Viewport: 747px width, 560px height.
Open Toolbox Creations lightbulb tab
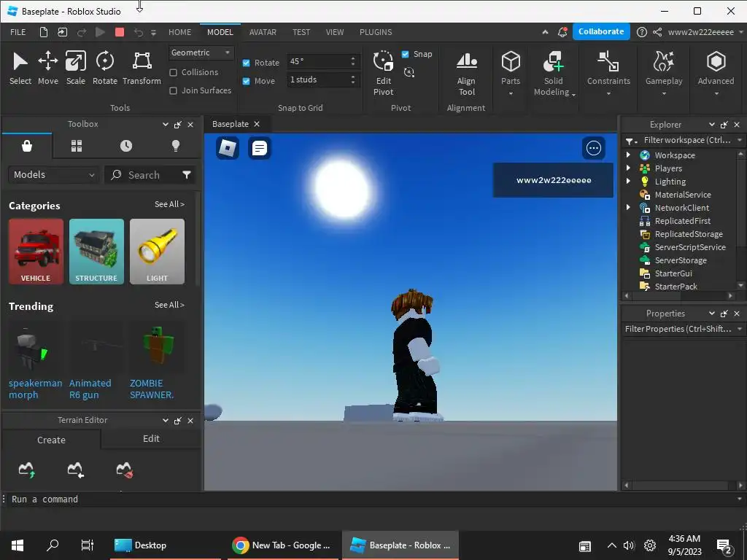176,146
